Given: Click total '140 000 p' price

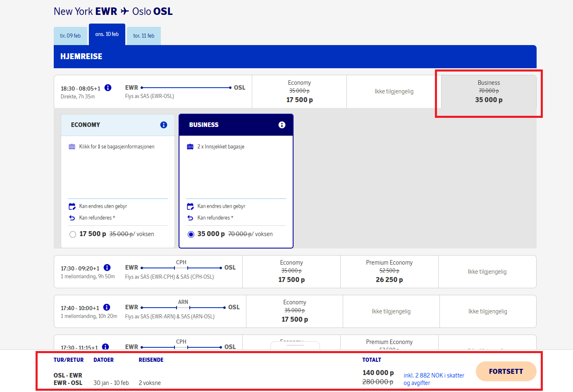Looking at the screenshot, I should click(x=378, y=373).
